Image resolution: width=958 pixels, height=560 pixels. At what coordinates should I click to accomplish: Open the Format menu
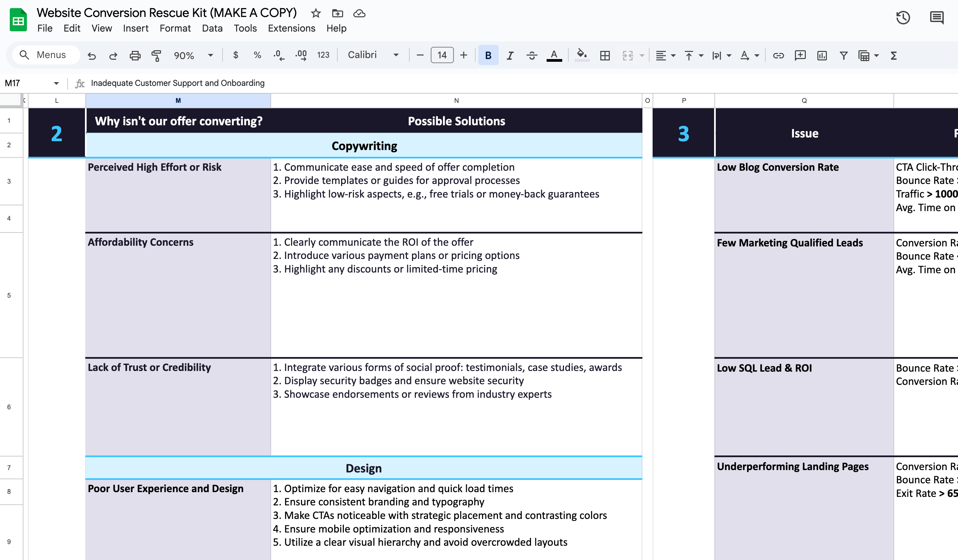pyautogui.click(x=175, y=28)
